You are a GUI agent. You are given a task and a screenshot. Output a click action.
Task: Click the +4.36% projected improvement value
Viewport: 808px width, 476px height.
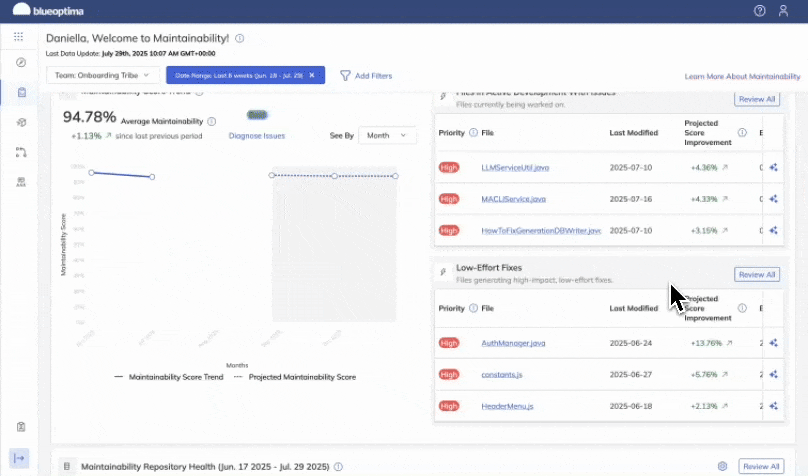tap(704, 167)
